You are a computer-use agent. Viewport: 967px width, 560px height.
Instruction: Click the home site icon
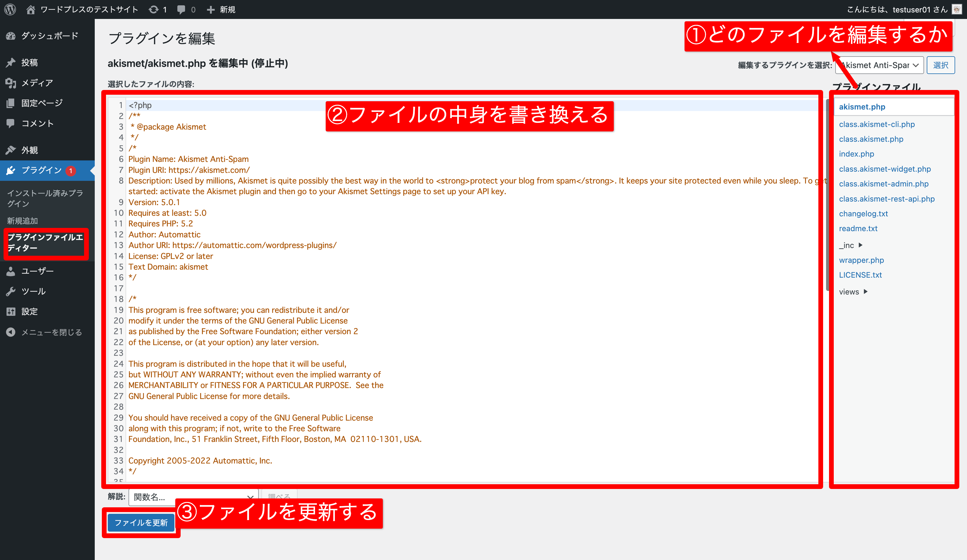coord(31,9)
